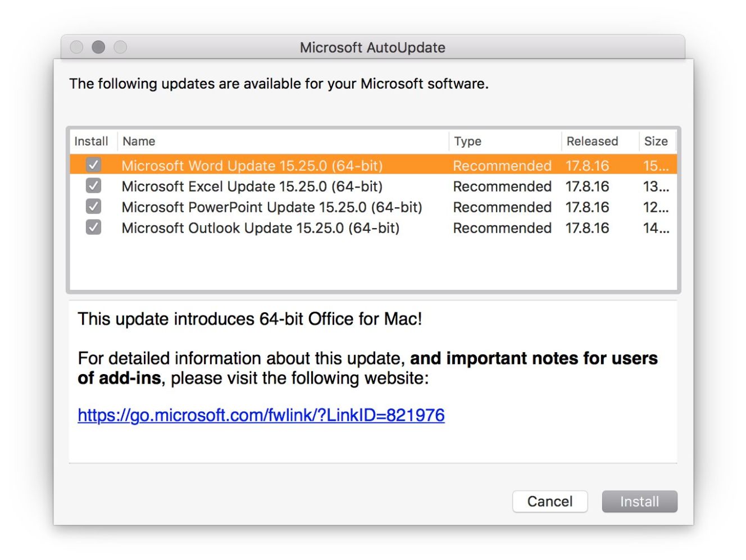Screen dimensions: 746x560
Task: Sort by the Released column header
Action: coord(601,141)
